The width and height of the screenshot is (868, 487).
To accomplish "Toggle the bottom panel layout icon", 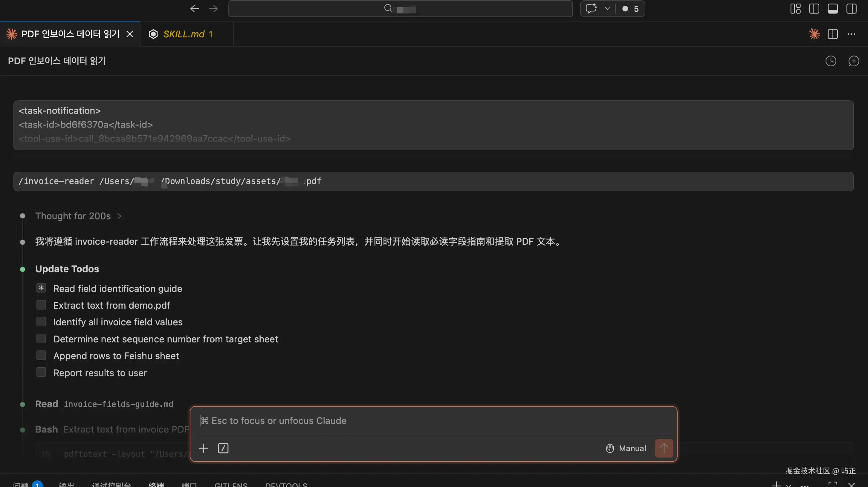I will 833,9.
